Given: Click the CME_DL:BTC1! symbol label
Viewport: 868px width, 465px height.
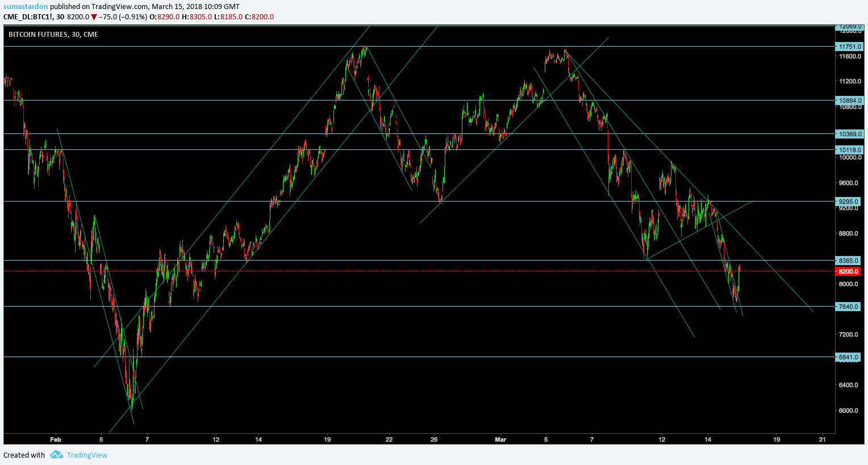Looking at the screenshot, I should [28, 17].
